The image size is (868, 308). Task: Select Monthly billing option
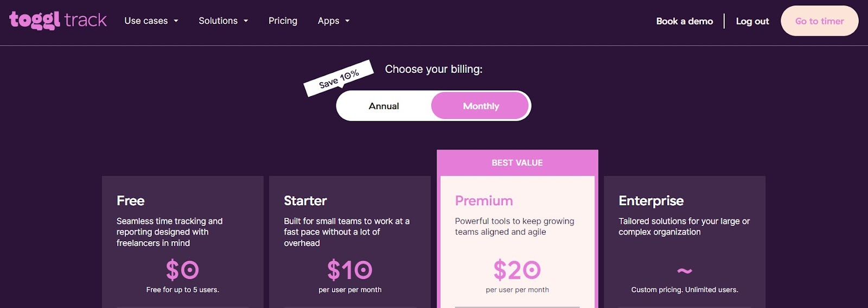[481, 106]
